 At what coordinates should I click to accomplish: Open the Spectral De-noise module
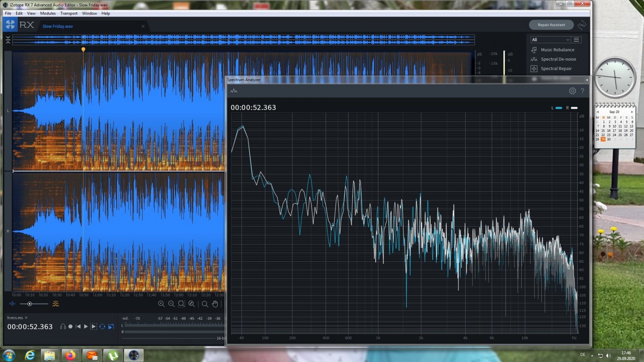pos(553,59)
